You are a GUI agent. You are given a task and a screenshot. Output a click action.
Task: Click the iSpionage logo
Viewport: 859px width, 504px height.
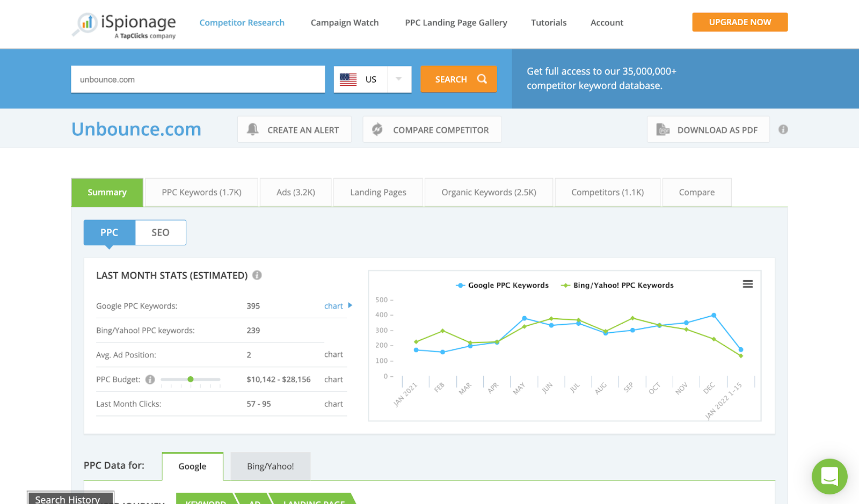[124, 25]
